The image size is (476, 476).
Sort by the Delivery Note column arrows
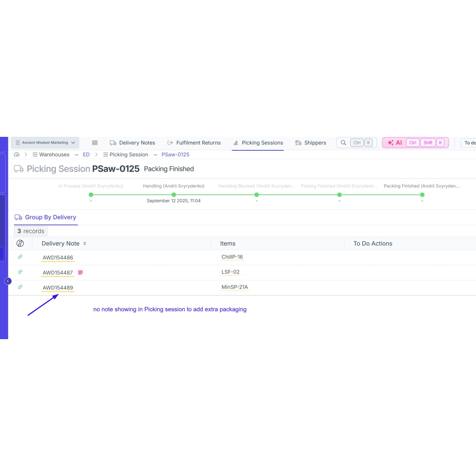(85, 244)
